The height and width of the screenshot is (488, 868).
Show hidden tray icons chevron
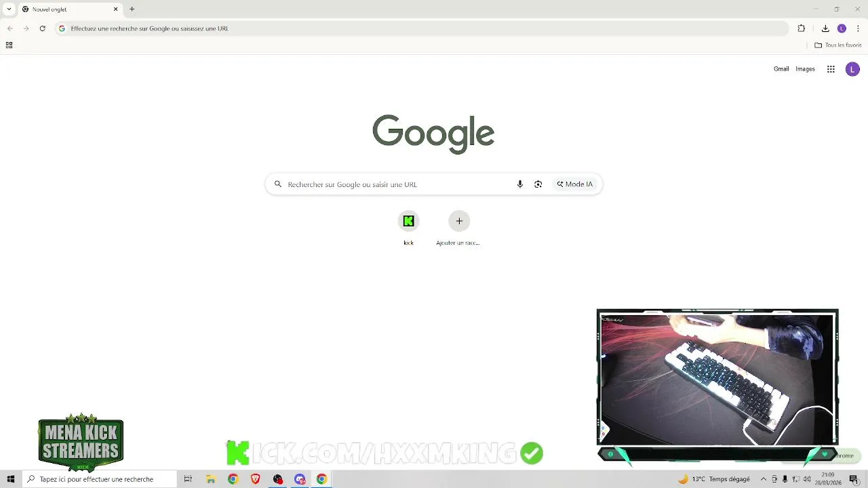764,479
